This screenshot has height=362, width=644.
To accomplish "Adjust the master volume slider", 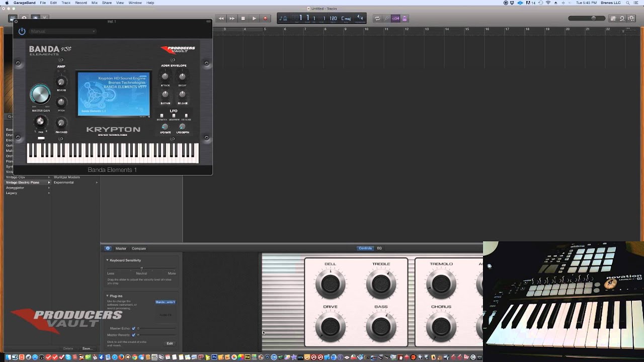I will (x=586, y=19).
